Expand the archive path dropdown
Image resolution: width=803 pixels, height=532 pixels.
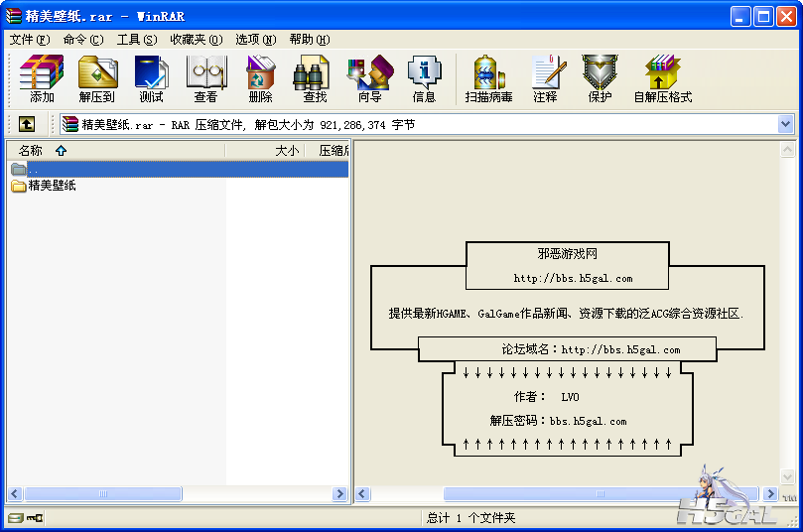(x=786, y=124)
